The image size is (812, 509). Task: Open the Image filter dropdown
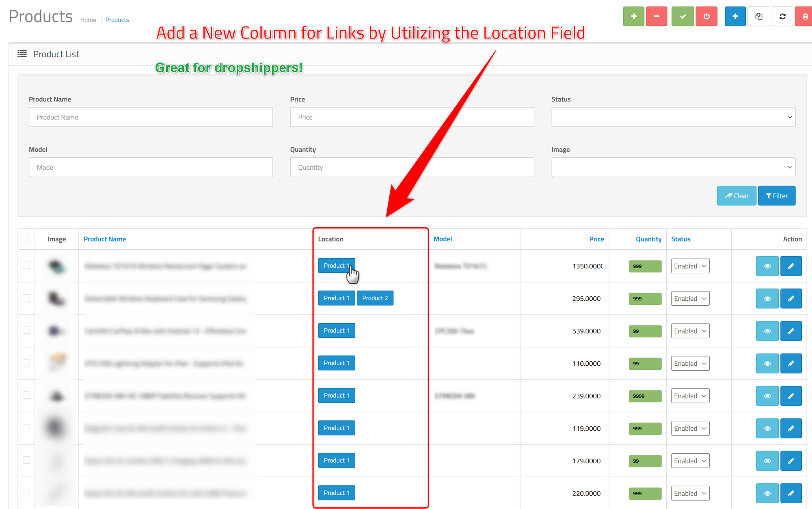[x=673, y=167]
